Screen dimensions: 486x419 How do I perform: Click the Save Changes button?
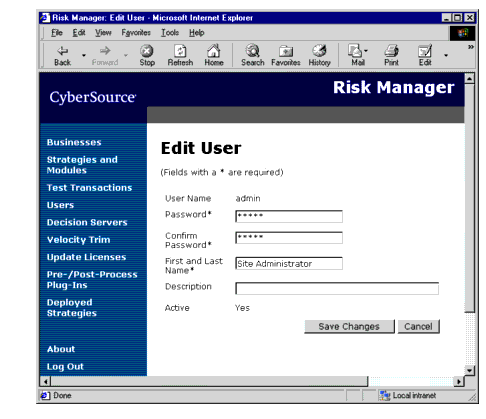click(x=349, y=326)
